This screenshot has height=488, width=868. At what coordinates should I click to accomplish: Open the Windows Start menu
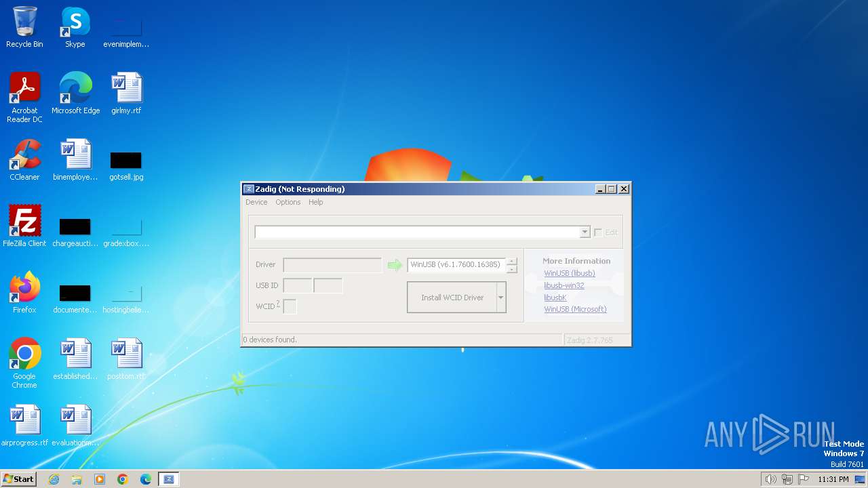click(x=18, y=479)
